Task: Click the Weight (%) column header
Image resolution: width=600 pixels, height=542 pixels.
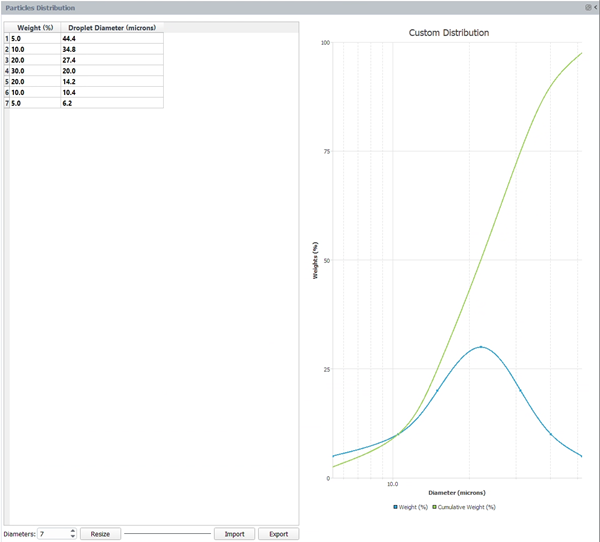Action: 35,27
